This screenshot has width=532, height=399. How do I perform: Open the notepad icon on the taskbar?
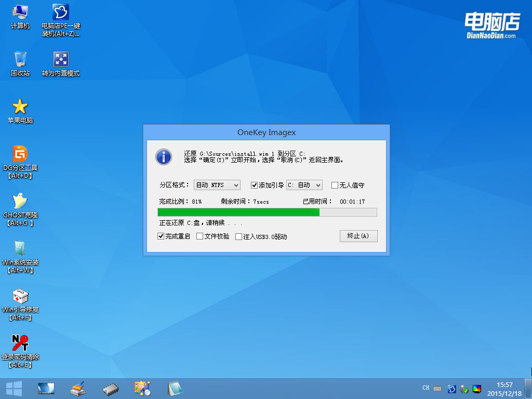(x=175, y=387)
